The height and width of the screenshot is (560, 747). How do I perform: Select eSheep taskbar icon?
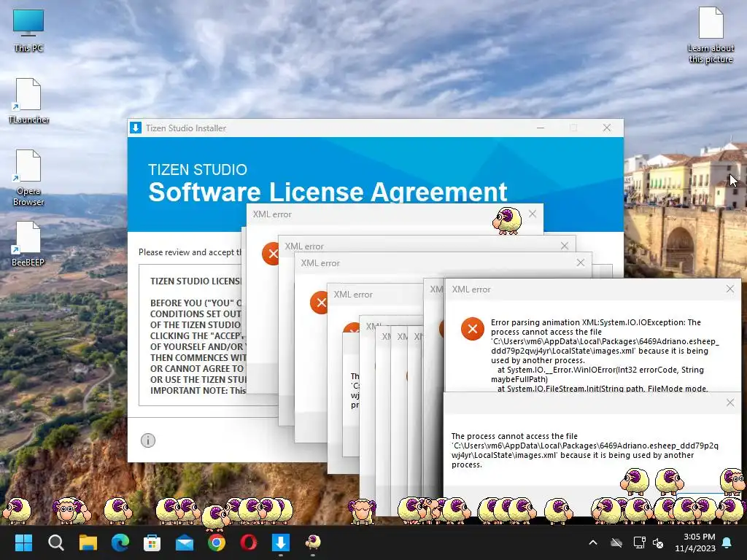[x=312, y=542]
